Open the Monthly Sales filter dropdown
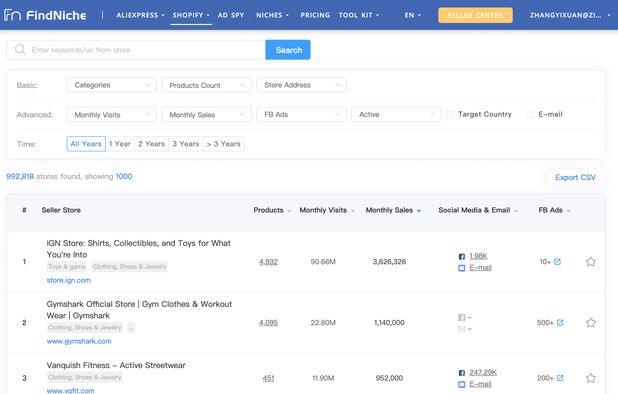The width and height of the screenshot is (618, 394). (206, 115)
